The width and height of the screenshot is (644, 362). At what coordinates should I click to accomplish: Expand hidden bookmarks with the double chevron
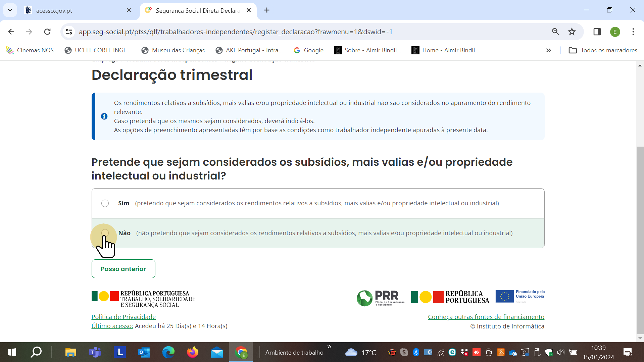[548, 50]
